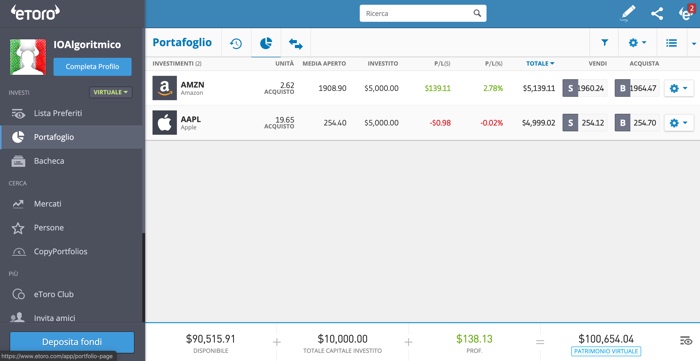Sell AAPL at 254.12
This screenshot has width=700, height=361.
[x=585, y=123]
